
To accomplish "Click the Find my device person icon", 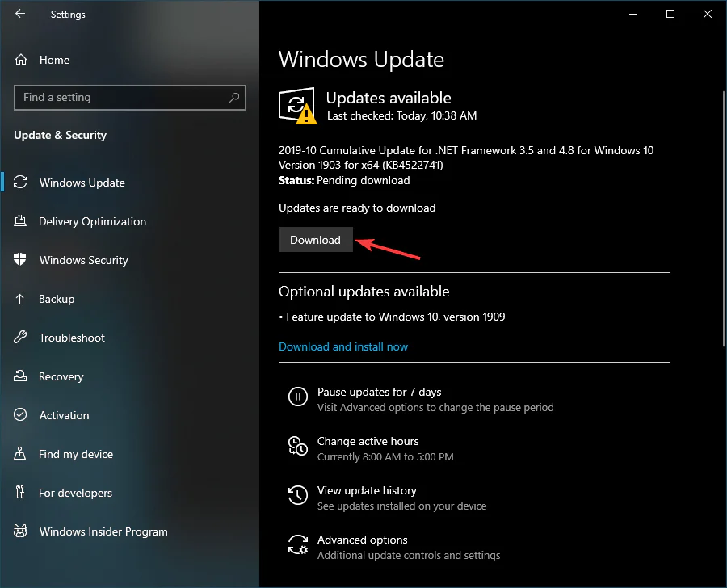I will tap(20, 453).
